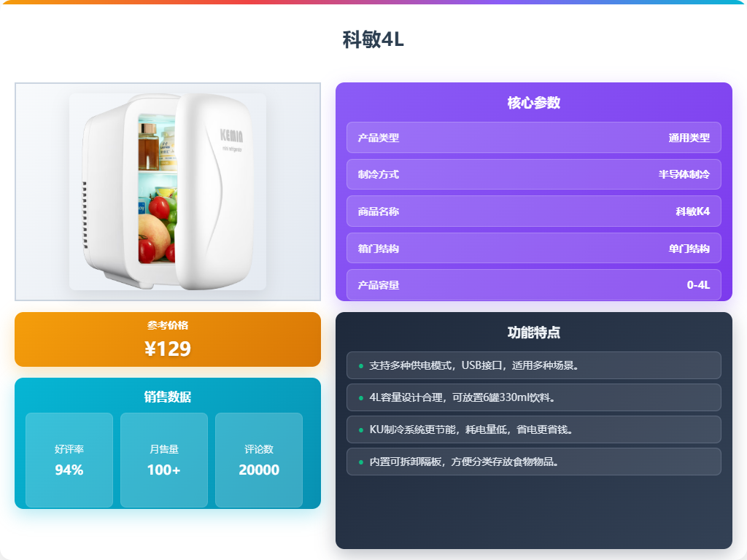Screen dimensions: 747x560
Task: Click the 功能特点 section heading
Action: point(533,332)
